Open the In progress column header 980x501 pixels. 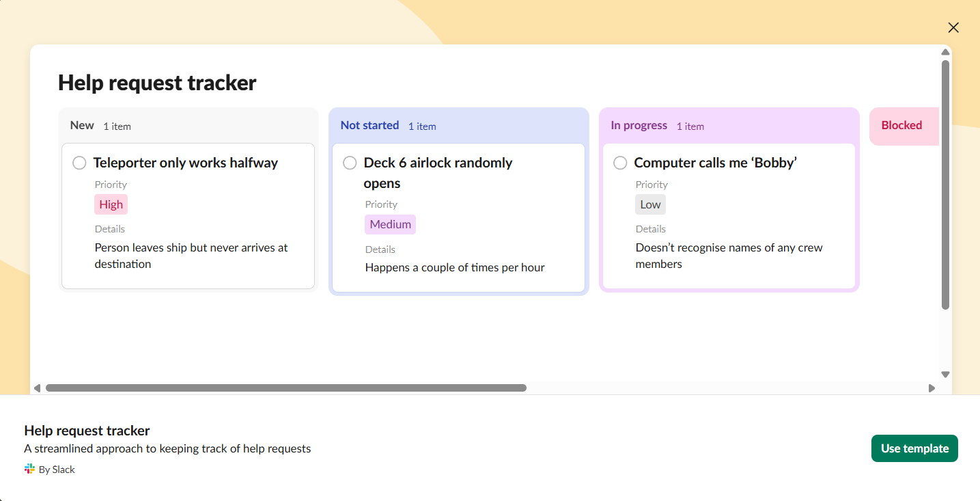(639, 125)
